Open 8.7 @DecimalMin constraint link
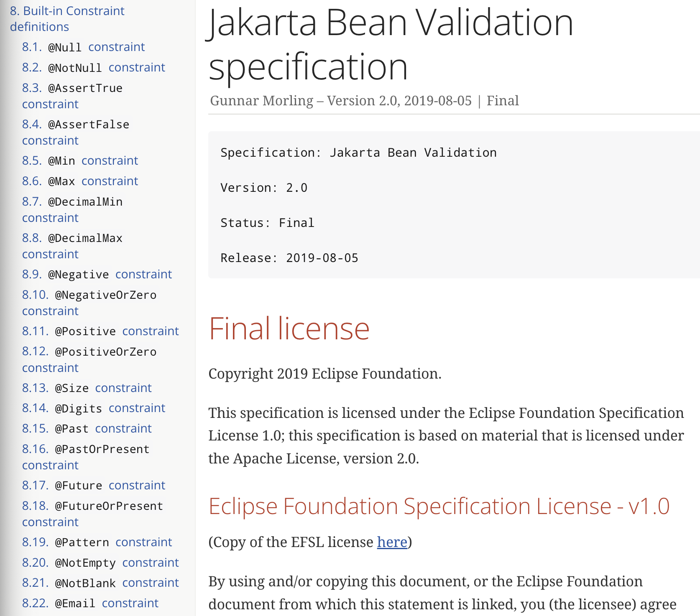The height and width of the screenshot is (616, 700). point(72,209)
